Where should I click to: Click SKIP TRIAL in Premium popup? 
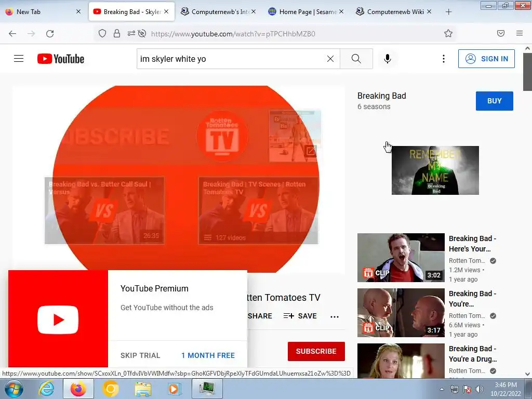point(140,355)
